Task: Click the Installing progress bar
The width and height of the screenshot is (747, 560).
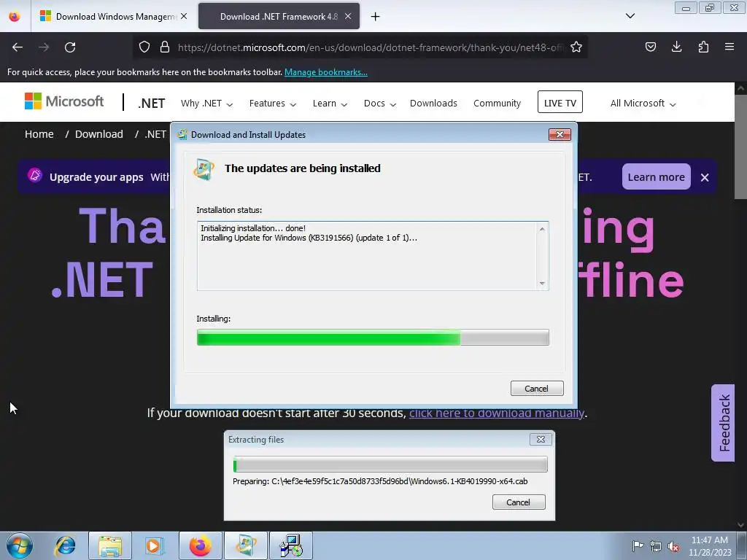Action: pyautogui.click(x=373, y=337)
